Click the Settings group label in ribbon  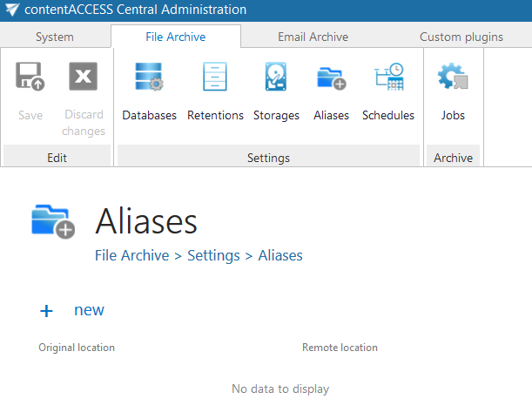pyautogui.click(x=268, y=159)
